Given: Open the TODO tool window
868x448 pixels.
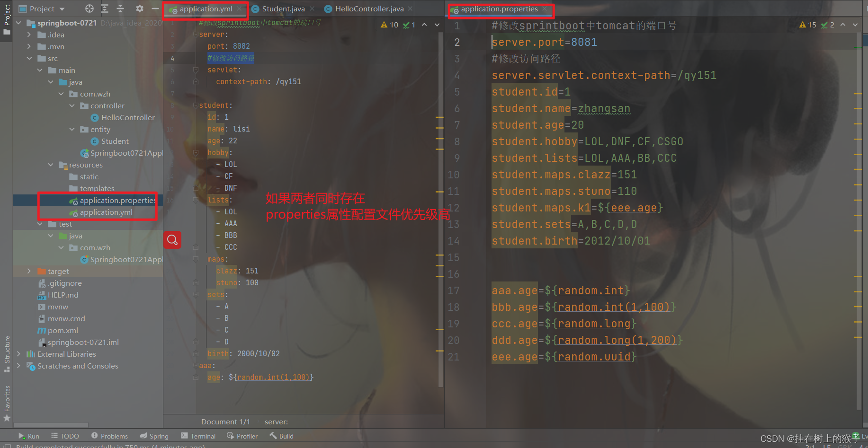Looking at the screenshot, I should point(65,436).
